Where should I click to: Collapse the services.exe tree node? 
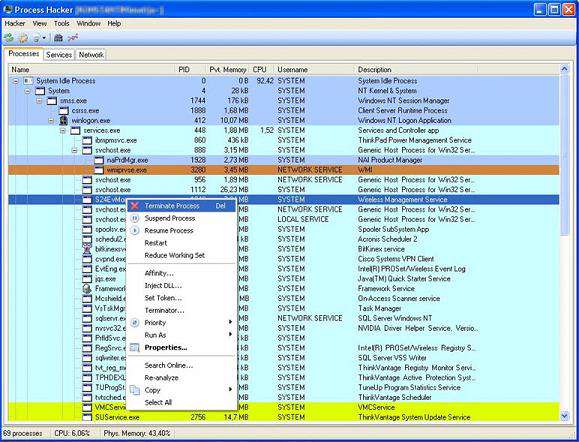[x=63, y=131]
